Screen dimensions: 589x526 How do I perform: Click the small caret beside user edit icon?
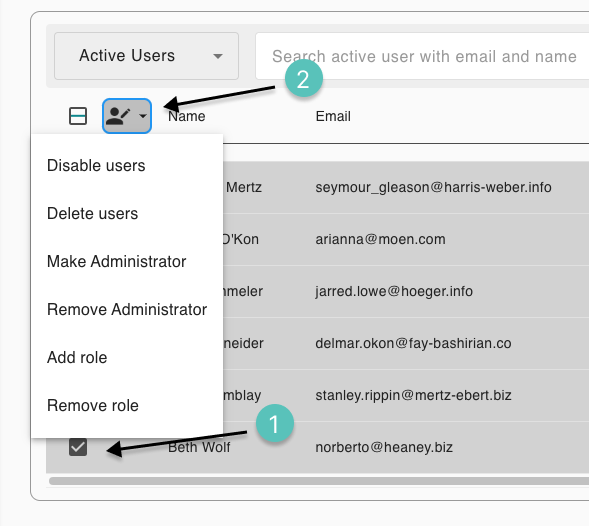(143, 116)
